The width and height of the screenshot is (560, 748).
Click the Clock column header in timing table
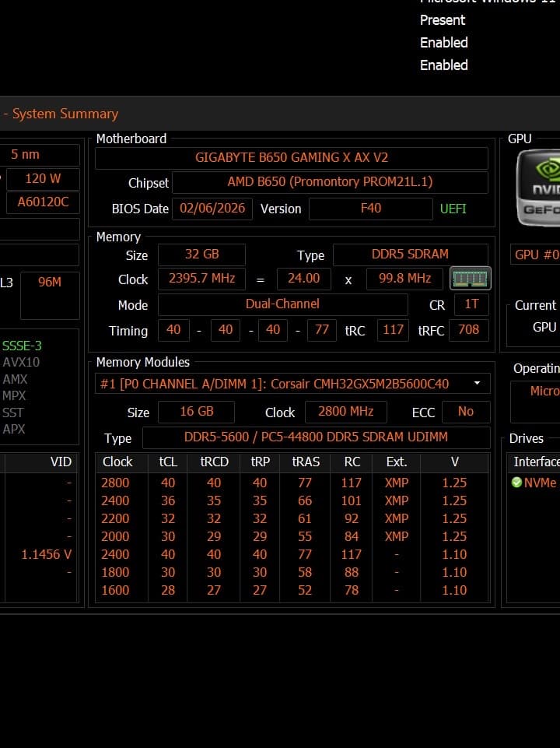[117, 462]
